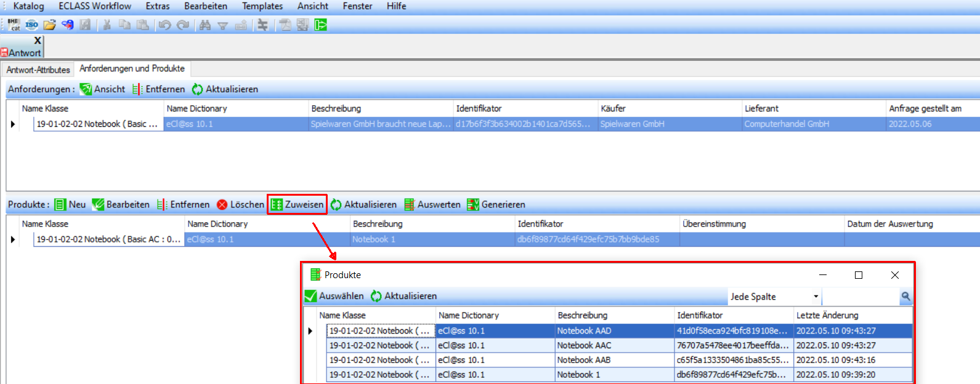Click the ISO toolbar icon
Image resolution: width=980 pixels, height=384 pixels.
(31, 25)
